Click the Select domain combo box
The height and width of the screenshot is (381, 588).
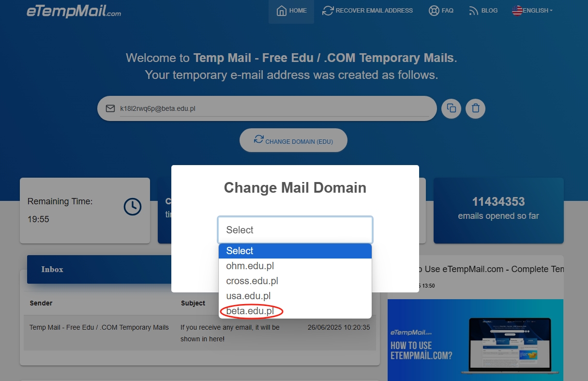pos(295,230)
